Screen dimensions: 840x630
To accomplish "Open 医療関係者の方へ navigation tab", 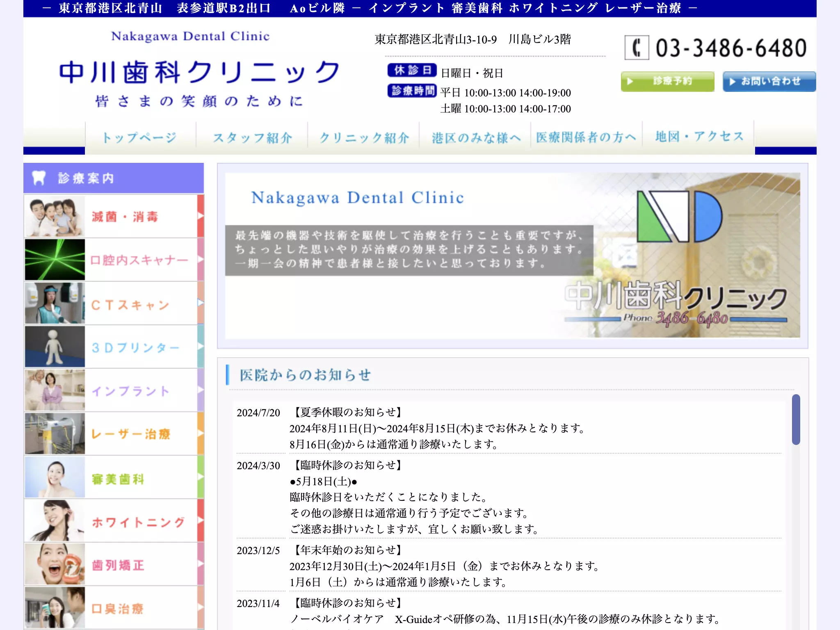I will coord(587,137).
